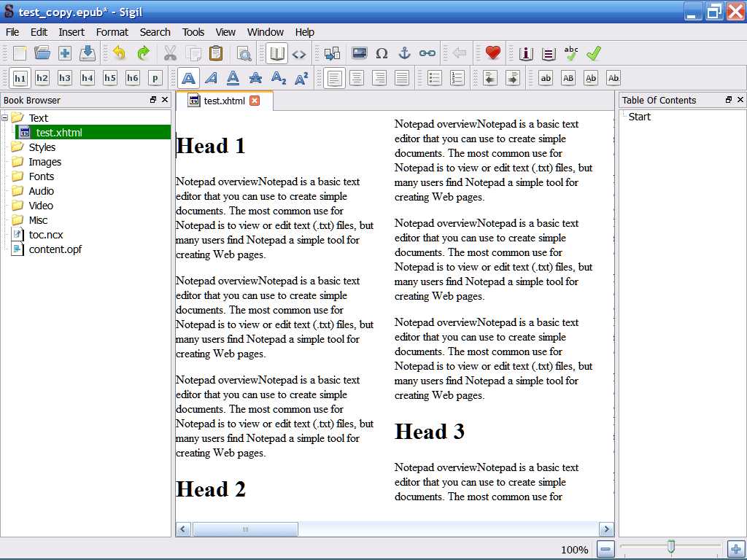Center align the text
Screen dimensions: 747x560
(x=356, y=78)
